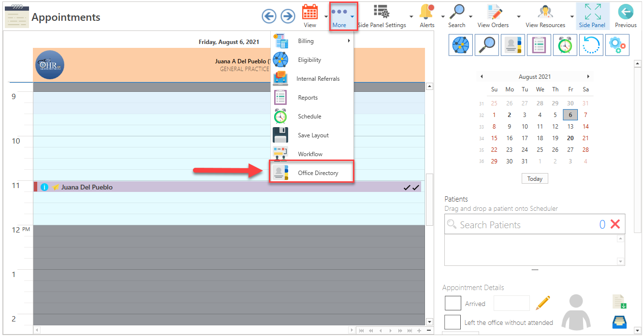Expand the Search dropdown arrow

click(x=470, y=16)
